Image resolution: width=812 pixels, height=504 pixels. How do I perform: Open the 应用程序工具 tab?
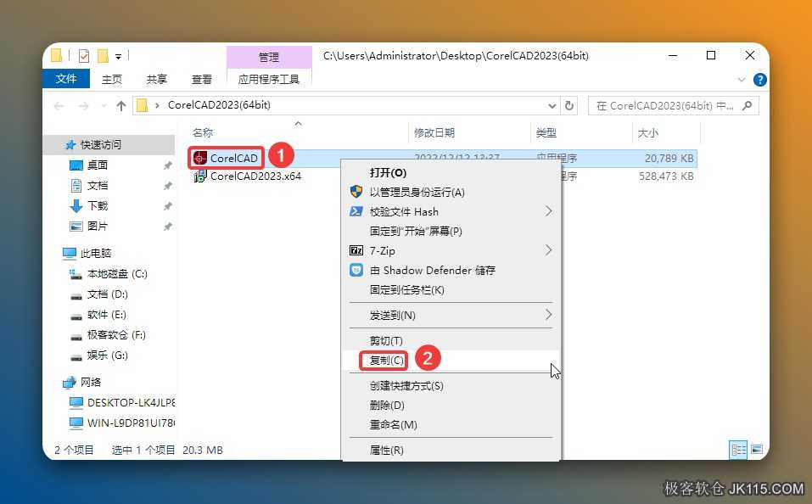coord(269,79)
